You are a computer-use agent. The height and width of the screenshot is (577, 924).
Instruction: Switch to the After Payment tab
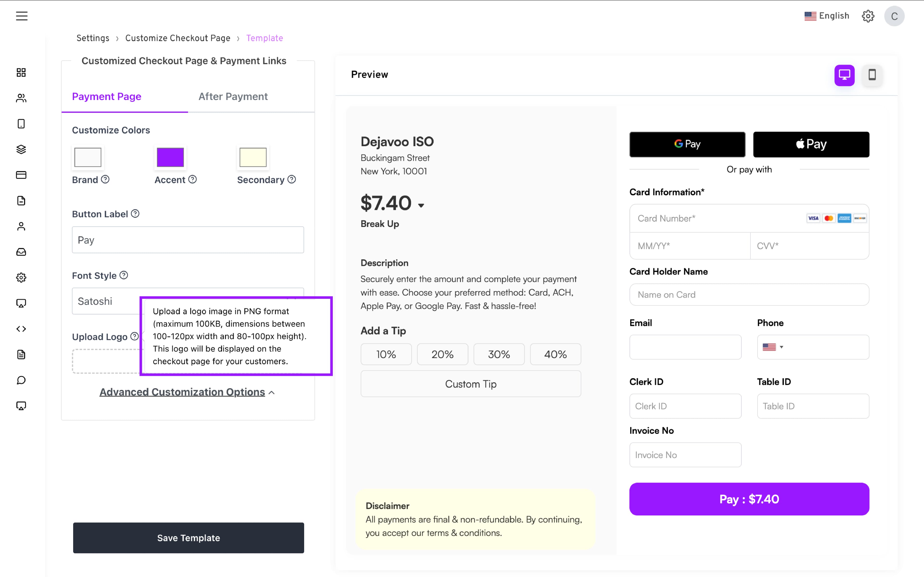tap(233, 97)
